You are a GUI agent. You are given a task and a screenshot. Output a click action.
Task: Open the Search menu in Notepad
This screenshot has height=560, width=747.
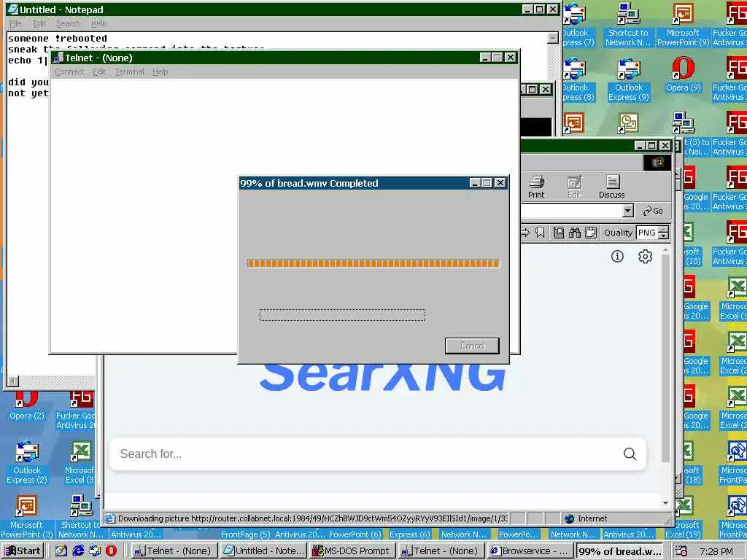68,23
